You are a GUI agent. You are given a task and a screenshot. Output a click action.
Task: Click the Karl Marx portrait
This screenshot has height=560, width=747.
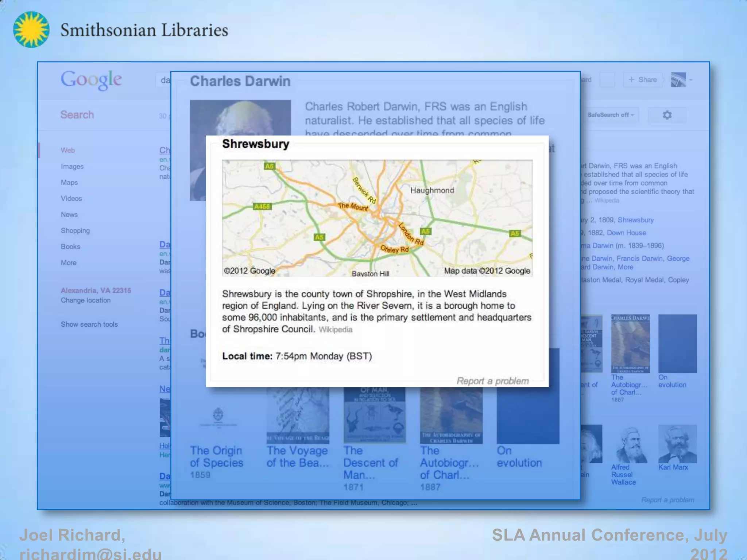[x=677, y=444]
